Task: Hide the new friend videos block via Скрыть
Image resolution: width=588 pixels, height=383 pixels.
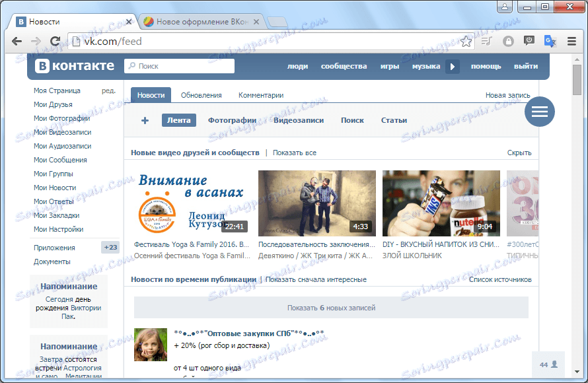Action: pos(519,152)
